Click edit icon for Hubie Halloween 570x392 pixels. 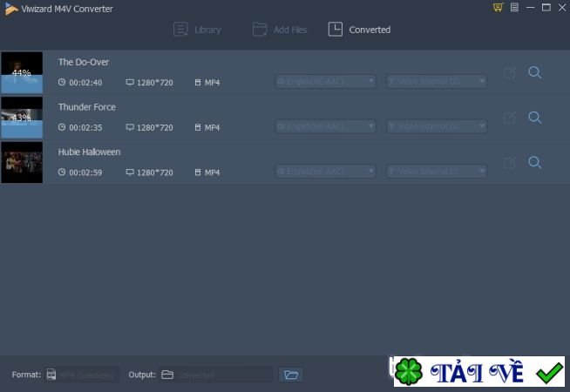click(510, 162)
